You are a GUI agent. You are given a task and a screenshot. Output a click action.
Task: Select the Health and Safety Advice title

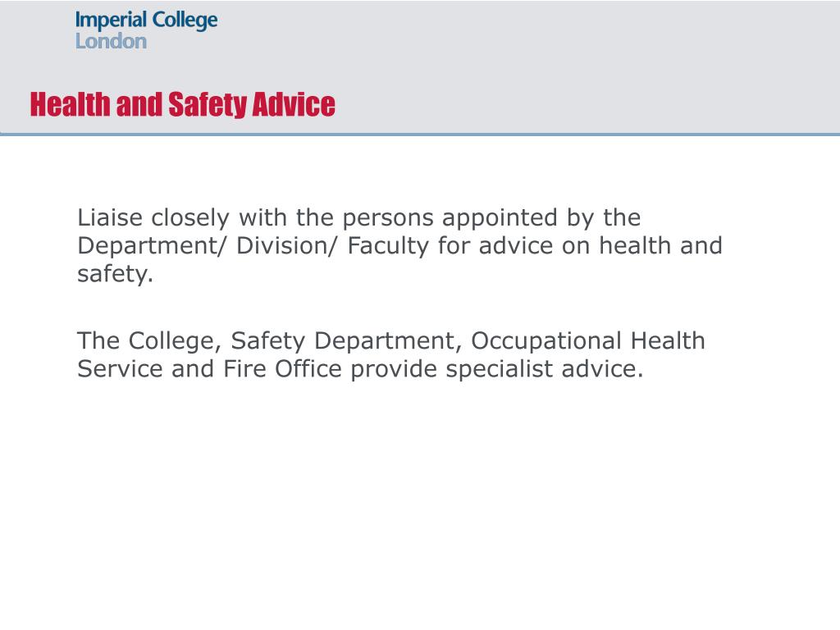point(183,104)
